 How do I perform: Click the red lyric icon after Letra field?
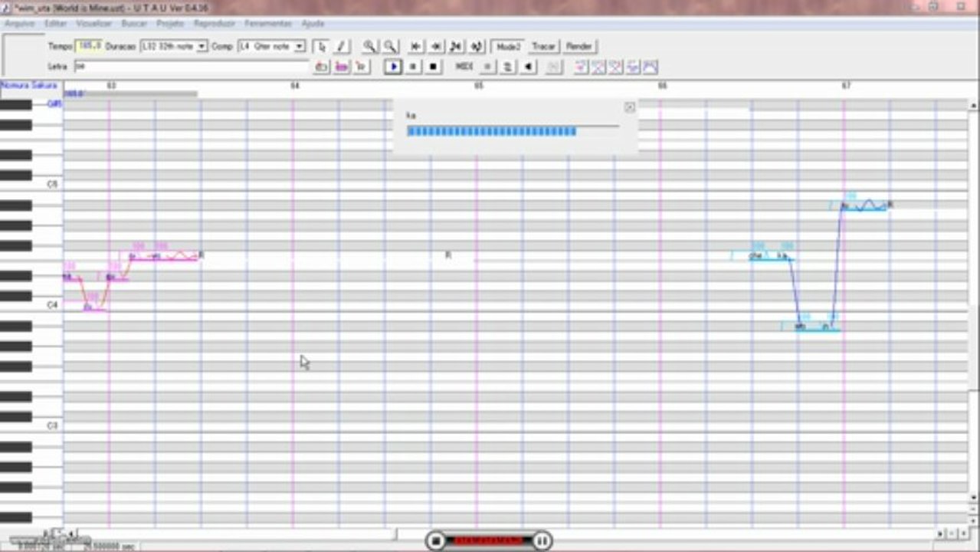pyautogui.click(x=322, y=67)
